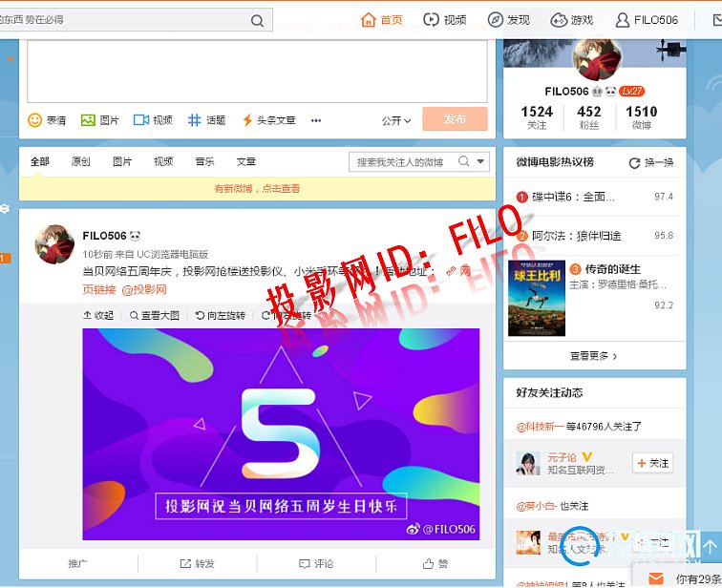Select the 文章 feed filter tab

(245, 161)
